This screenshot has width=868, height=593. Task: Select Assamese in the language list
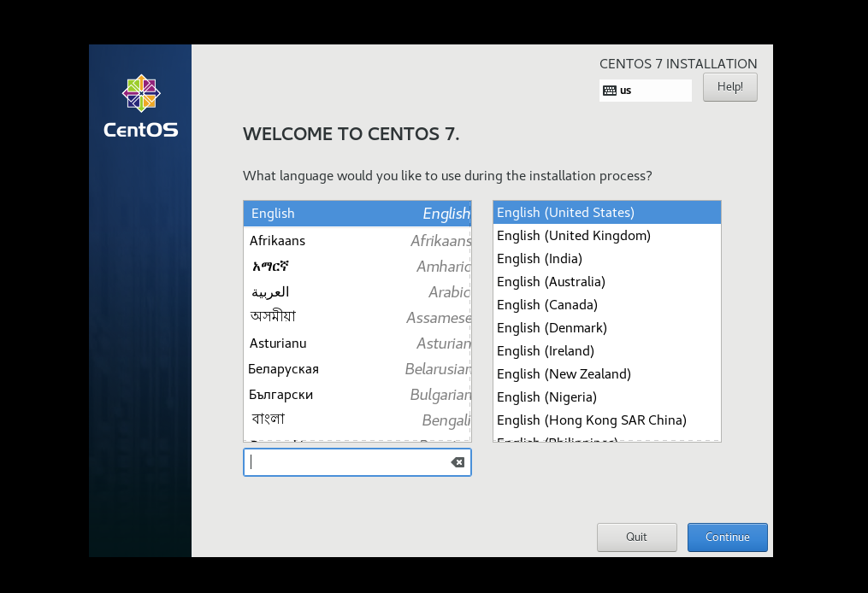[x=357, y=318]
